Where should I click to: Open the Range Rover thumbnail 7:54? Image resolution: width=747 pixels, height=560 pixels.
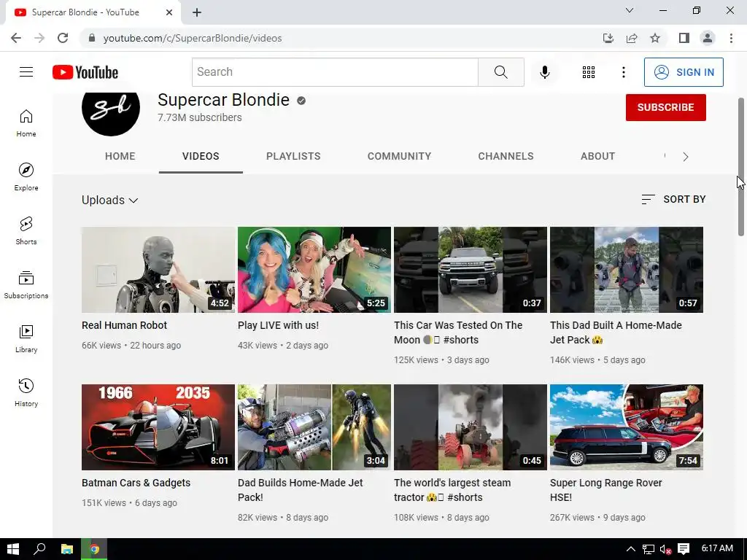click(627, 427)
